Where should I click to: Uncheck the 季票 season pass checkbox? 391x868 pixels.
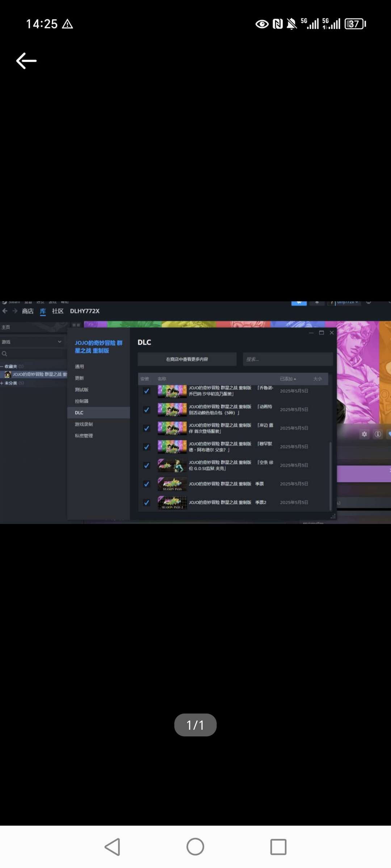[147, 484]
